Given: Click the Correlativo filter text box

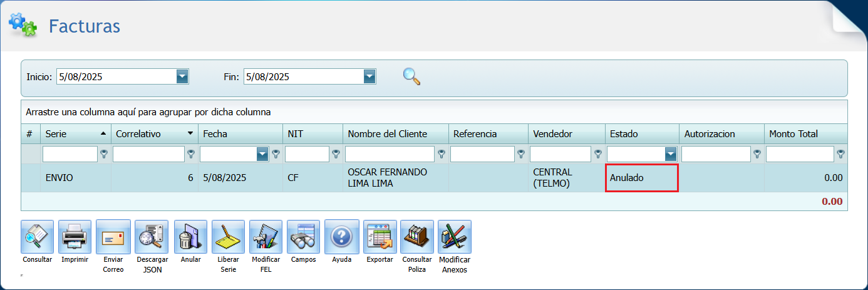Looking at the screenshot, I should [x=149, y=154].
